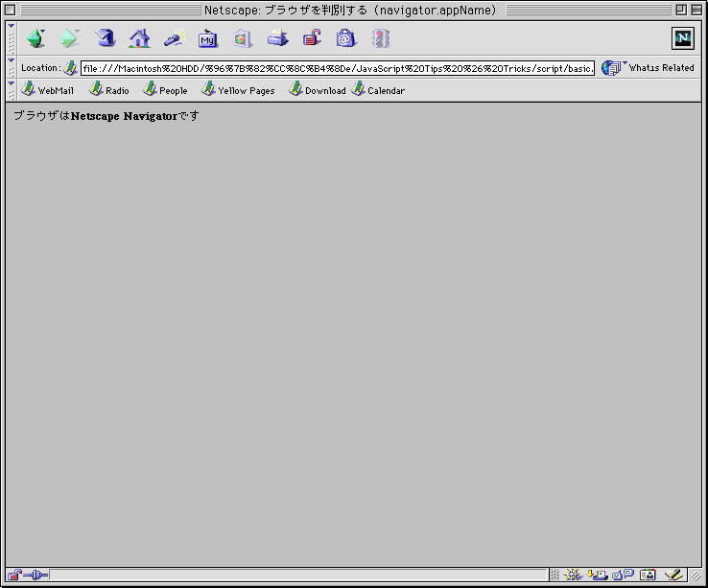Open the Calendar bookmark

(378, 90)
